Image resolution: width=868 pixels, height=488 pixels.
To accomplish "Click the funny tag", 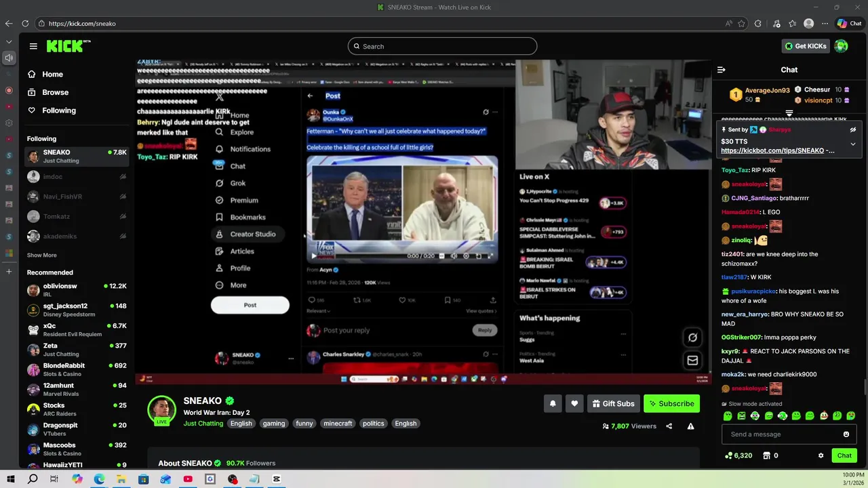I will click(304, 424).
